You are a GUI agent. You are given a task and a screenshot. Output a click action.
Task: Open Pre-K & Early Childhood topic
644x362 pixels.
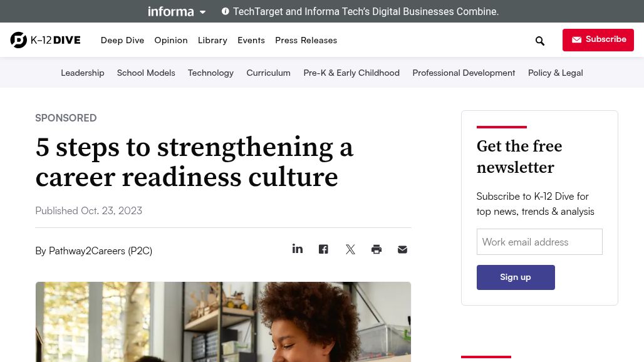pyautogui.click(x=351, y=73)
